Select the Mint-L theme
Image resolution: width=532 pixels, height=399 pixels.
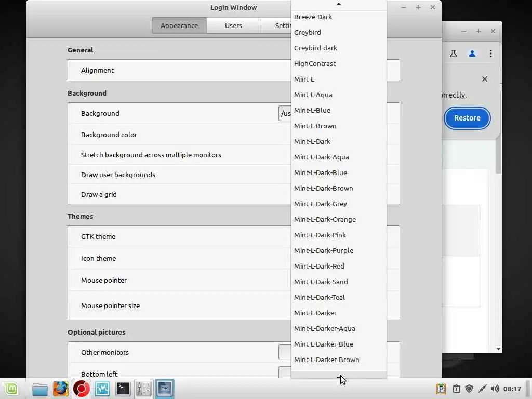(x=339, y=79)
